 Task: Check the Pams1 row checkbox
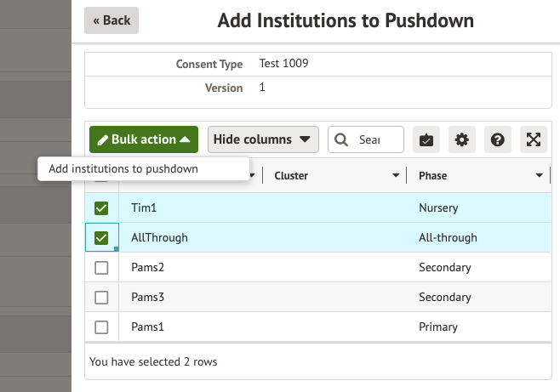101,327
